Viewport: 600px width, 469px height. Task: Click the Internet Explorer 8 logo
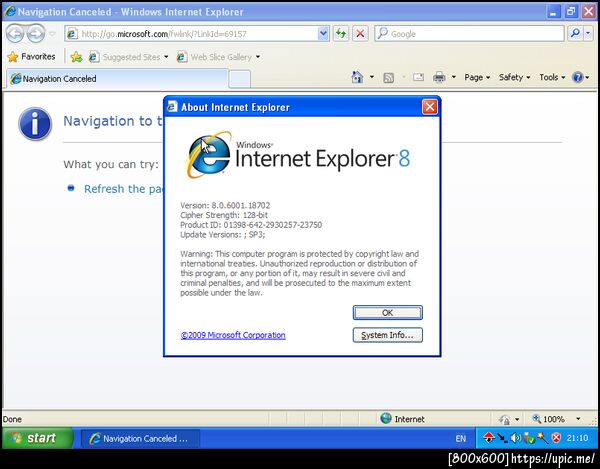298,155
